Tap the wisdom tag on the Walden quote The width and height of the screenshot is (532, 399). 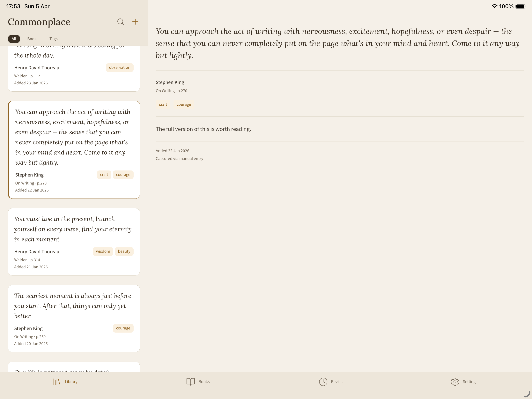tap(103, 251)
